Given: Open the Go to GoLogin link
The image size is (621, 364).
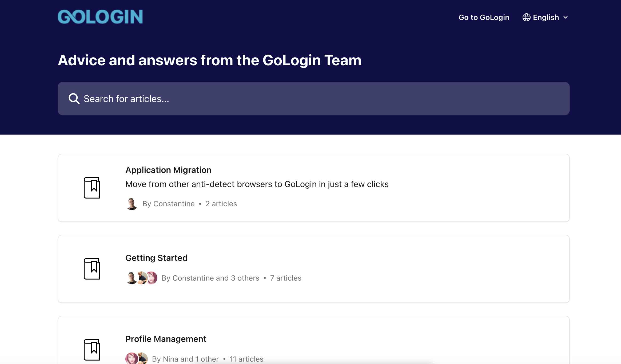Looking at the screenshot, I should click(484, 17).
